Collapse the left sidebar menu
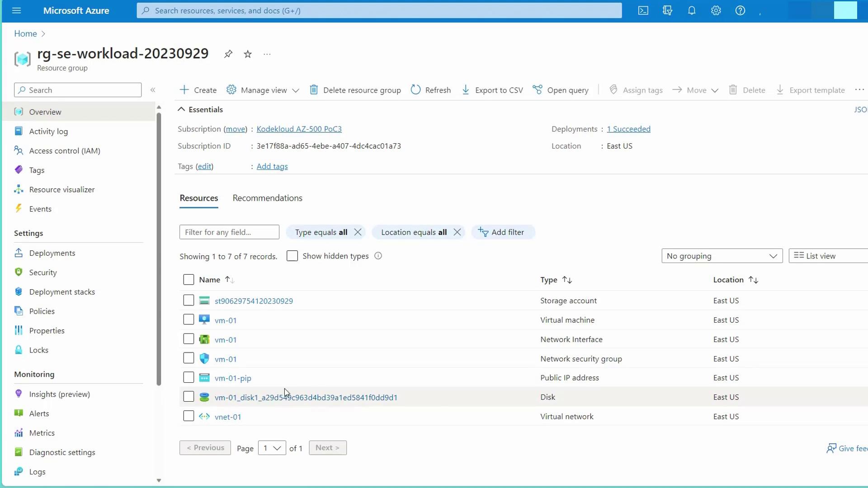This screenshot has height=488, width=868. 153,90
